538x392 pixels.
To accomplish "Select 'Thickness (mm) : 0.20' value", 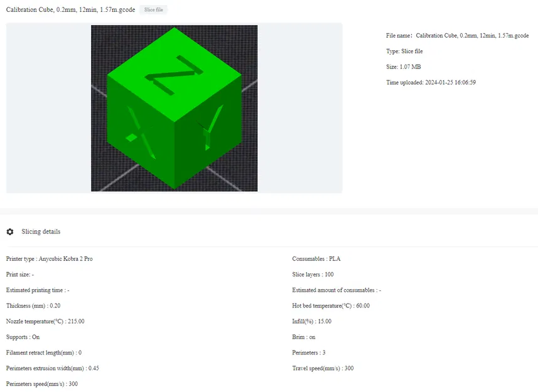I will click(x=33, y=305).
